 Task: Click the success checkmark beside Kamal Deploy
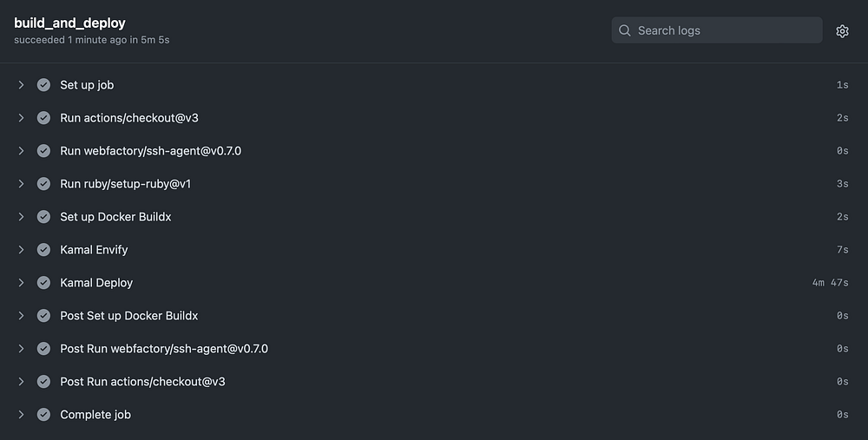pos(43,283)
